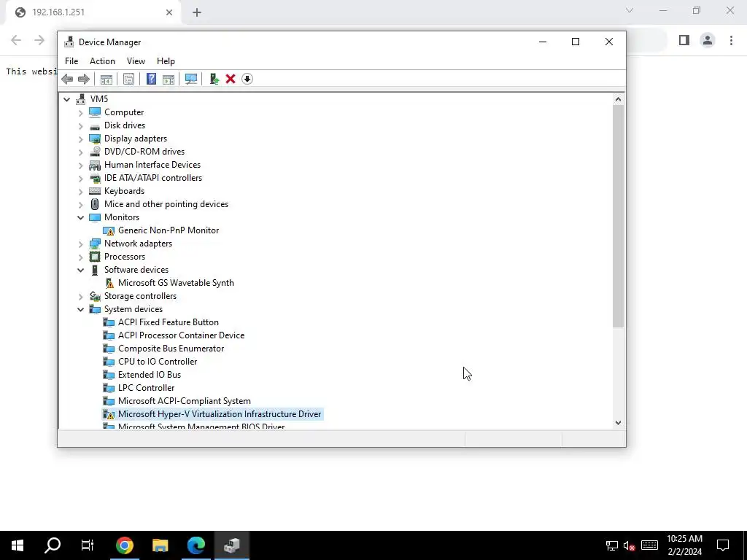747x560 pixels.
Task: Open the Properties toolbar icon
Action: [128, 79]
